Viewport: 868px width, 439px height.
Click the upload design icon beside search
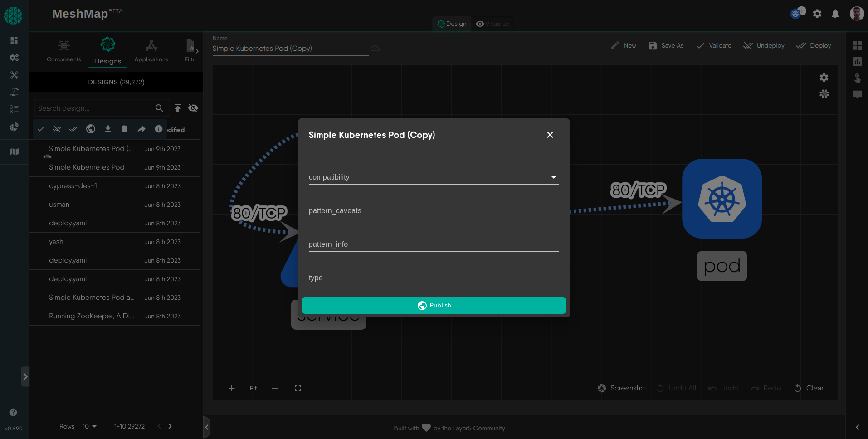click(178, 108)
